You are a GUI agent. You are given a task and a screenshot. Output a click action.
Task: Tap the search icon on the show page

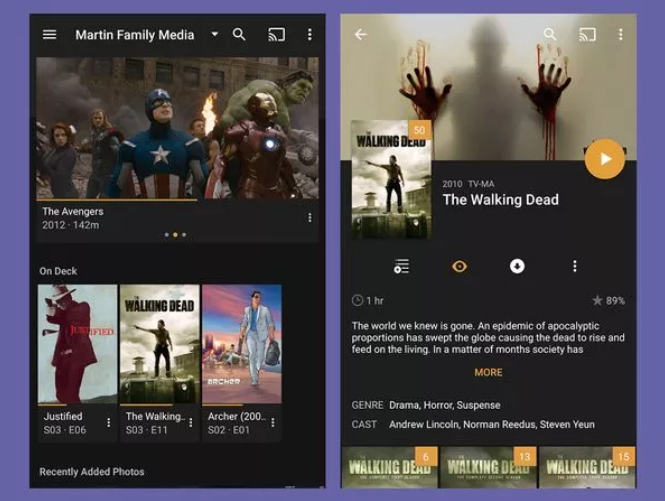pos(550,34)
